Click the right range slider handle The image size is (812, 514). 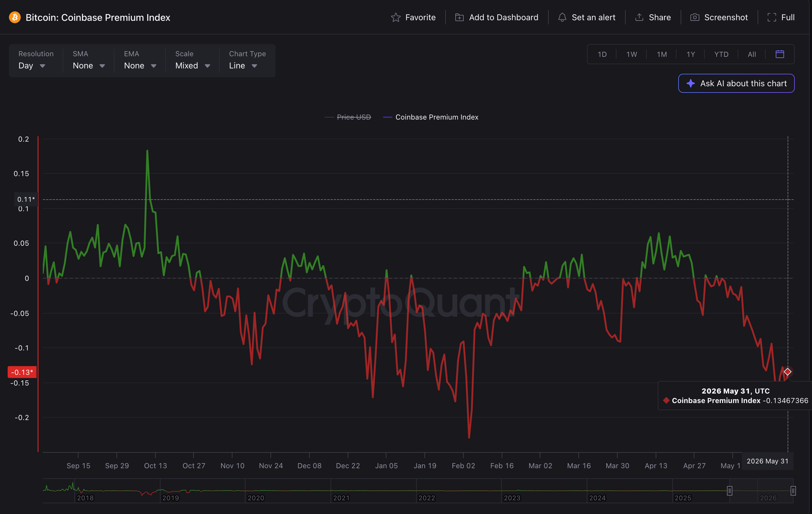pos(793,491)
